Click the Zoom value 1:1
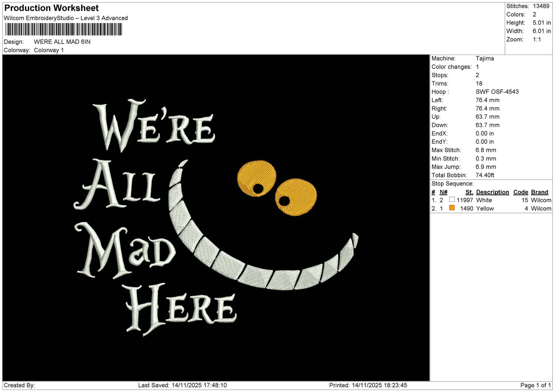Viewport: 555px width, 392px height. tap(538, 39)
